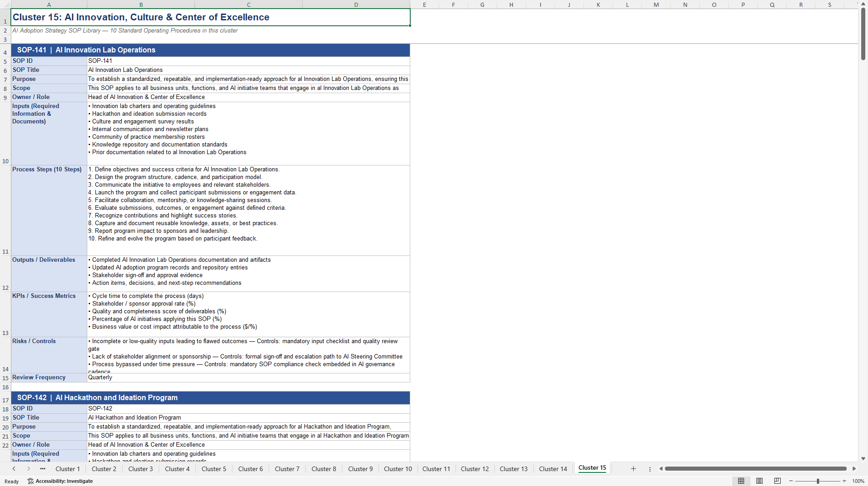
Task: Open Cluster 8 sheet tab
Action: [x=324, y=469]
